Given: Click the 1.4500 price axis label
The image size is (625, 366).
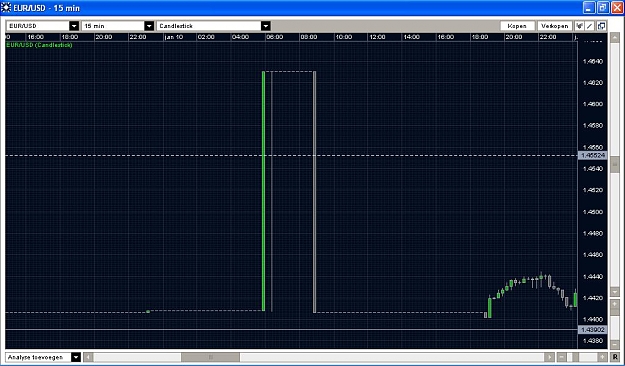Looking at the screenshot, I should 593,212.
